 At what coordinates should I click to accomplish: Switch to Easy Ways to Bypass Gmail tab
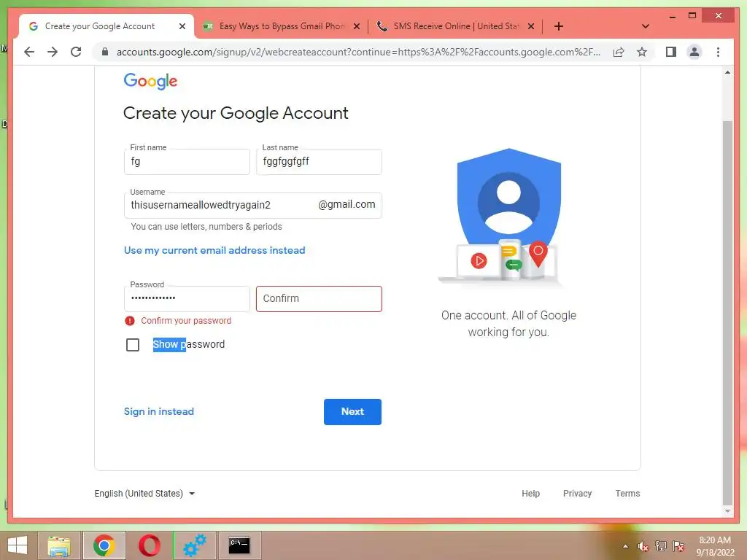pos(281,26)
